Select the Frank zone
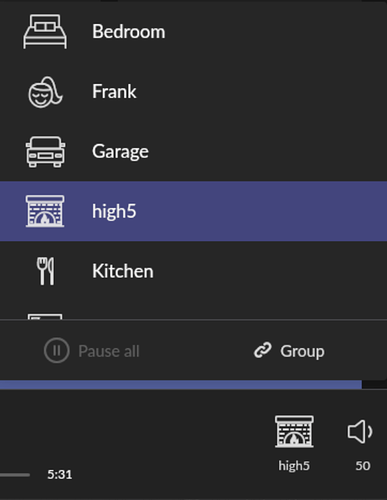 click(x=193, y=92)
